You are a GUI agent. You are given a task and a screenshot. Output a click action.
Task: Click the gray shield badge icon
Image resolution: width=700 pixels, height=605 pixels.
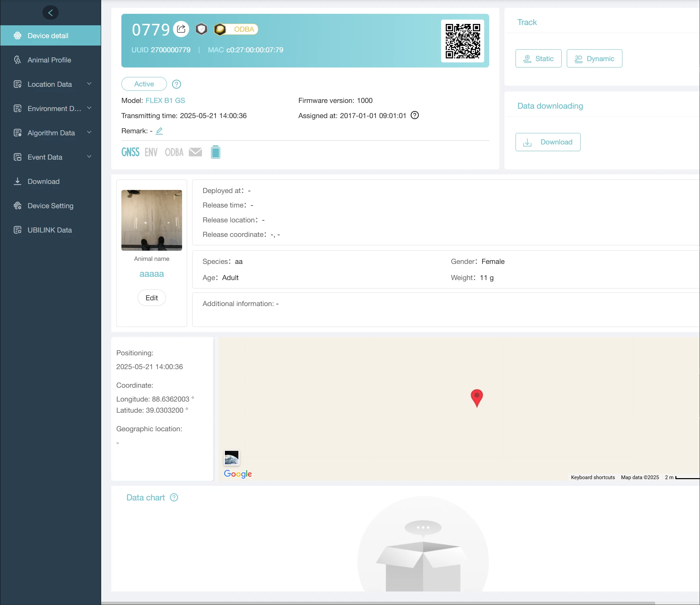tap(201, 29)
